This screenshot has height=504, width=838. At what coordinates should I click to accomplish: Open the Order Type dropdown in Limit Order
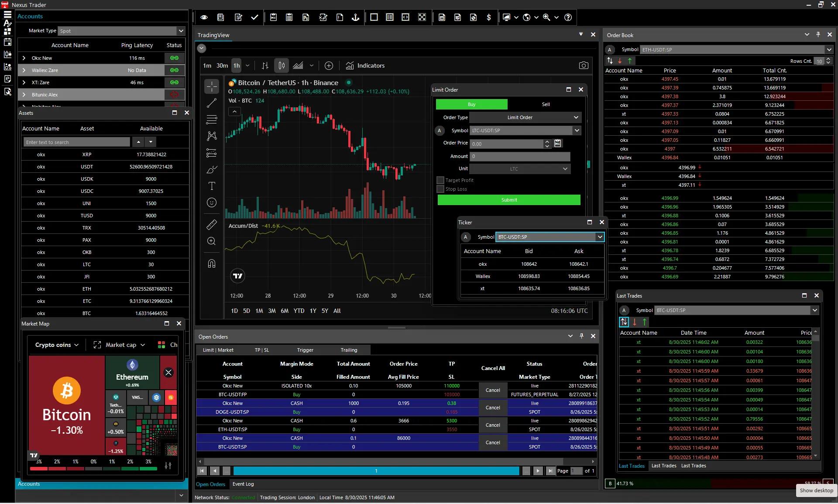(576, 117)
